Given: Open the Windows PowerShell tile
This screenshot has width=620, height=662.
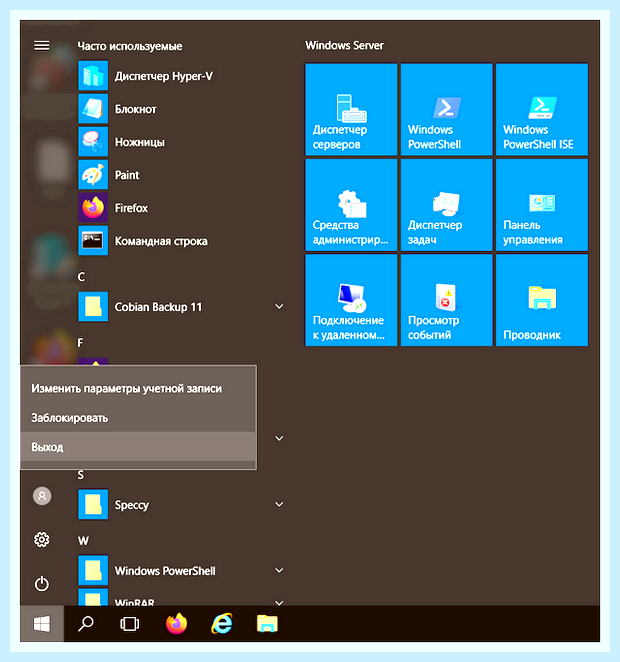Looking at the screenshot, I should (447, 109).
